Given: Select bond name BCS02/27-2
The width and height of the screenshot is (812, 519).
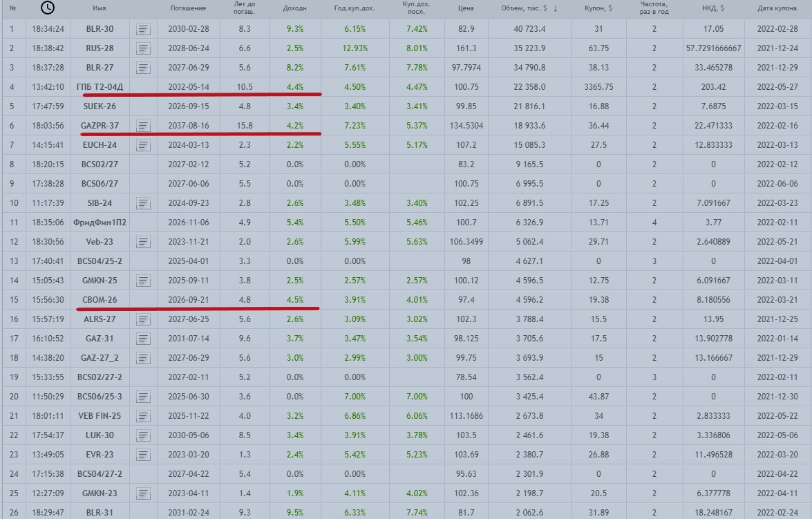Looking at the screenshot, I should [x=100, y=377].
